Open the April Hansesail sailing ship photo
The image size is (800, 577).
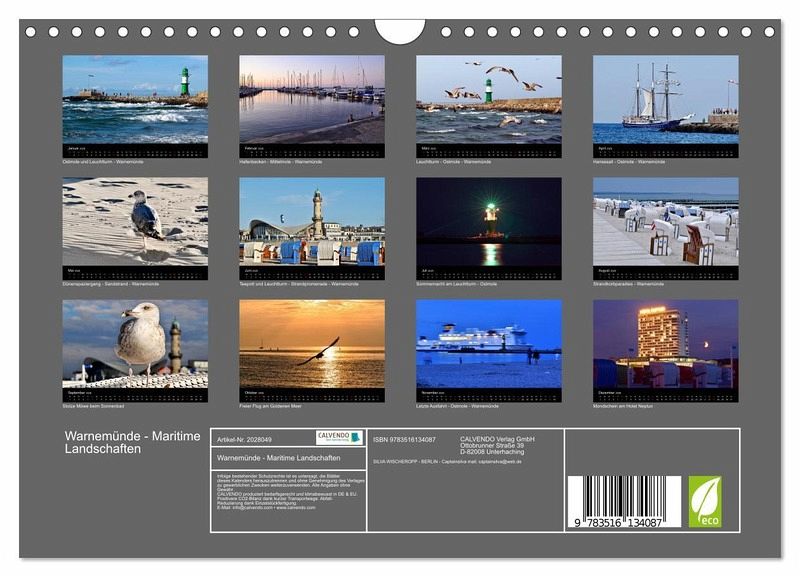click(665, 99)
